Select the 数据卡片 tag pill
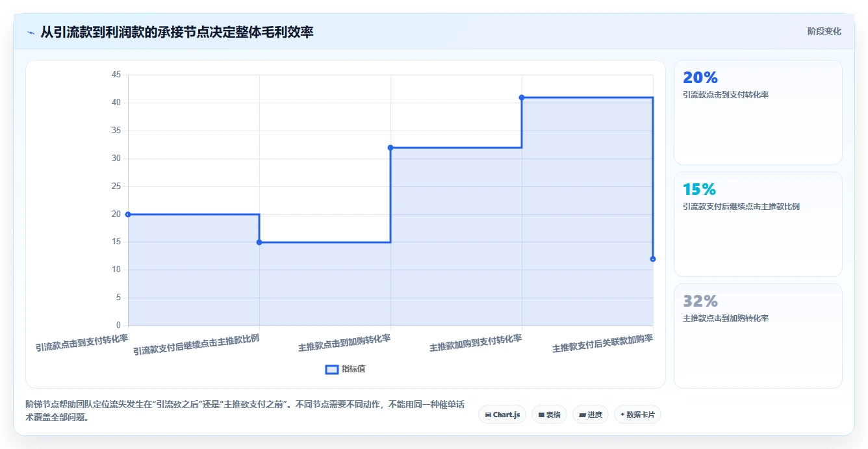The image size is (868, 449). [637, 415]
